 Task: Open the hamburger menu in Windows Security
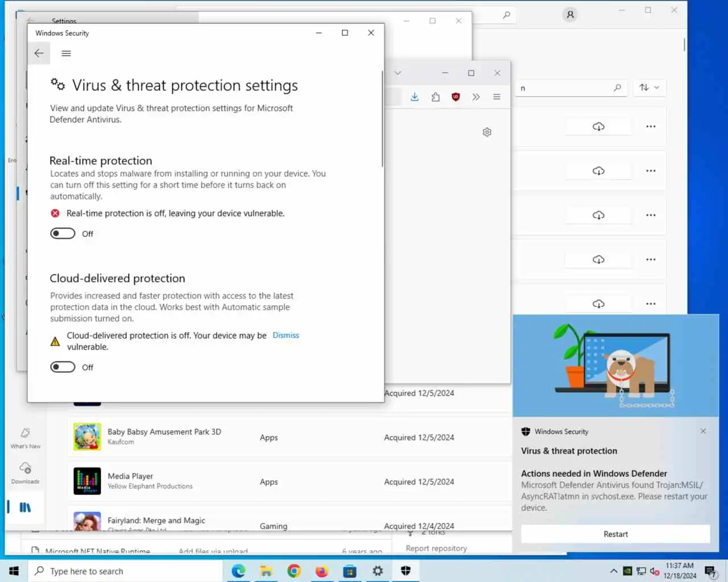point(66,53)
